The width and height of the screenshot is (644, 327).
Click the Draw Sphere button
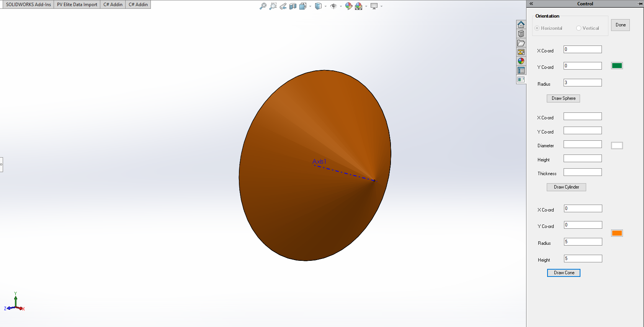tap(564, 98)
